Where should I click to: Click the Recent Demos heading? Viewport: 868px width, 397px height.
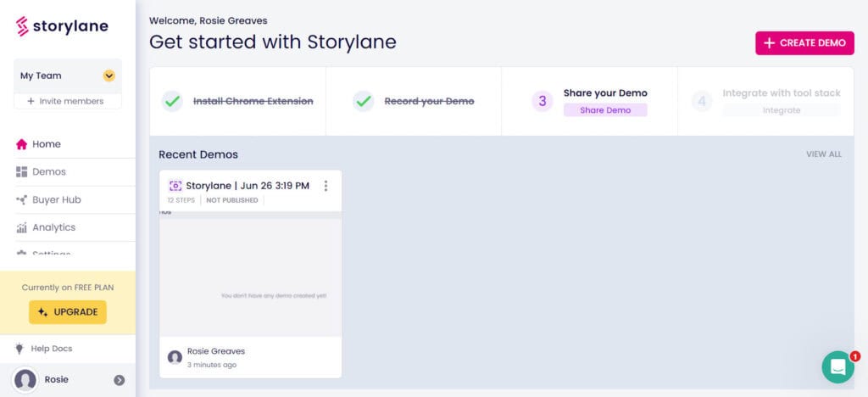[x=198, y=154]
